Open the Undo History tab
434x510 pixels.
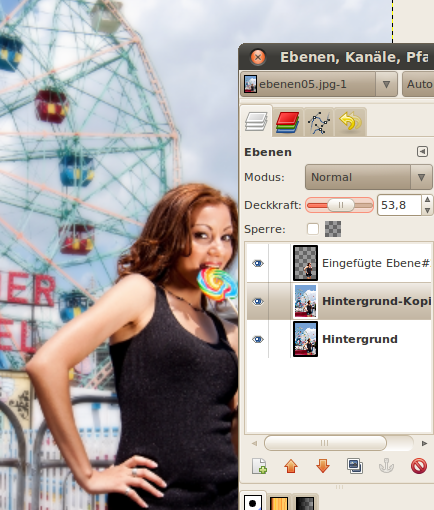(350, 122)
